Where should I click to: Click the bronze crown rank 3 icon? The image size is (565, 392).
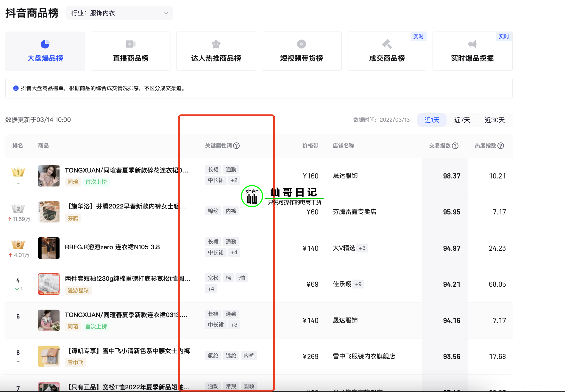18,244
